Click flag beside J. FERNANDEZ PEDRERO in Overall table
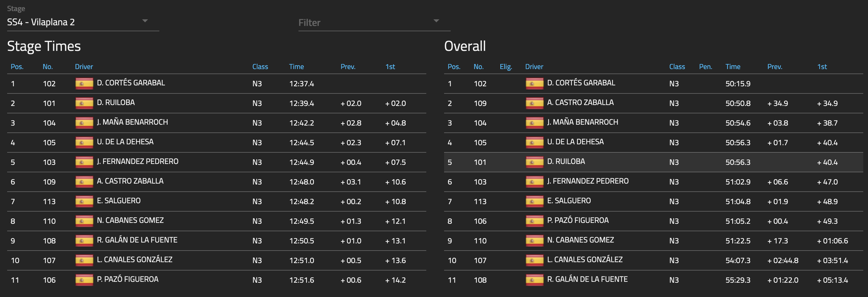The width and height of the screenshot is (868, 297). click(534, 182)
